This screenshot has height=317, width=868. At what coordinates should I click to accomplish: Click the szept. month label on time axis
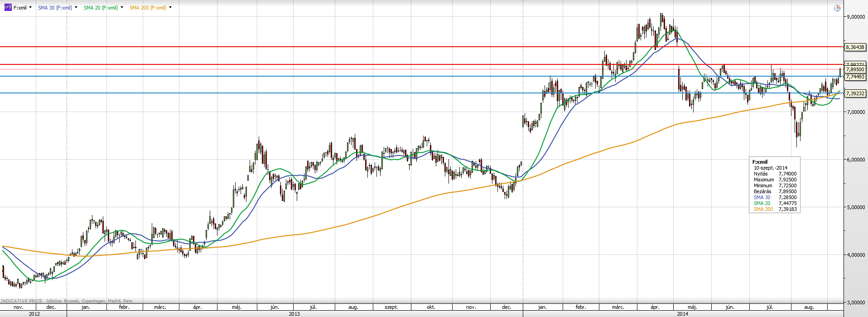coord(391,307)
